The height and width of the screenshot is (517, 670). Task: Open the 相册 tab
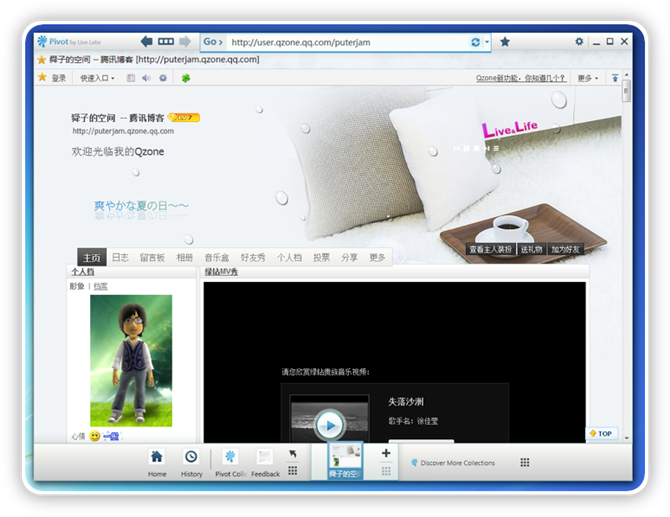[185, 257]
